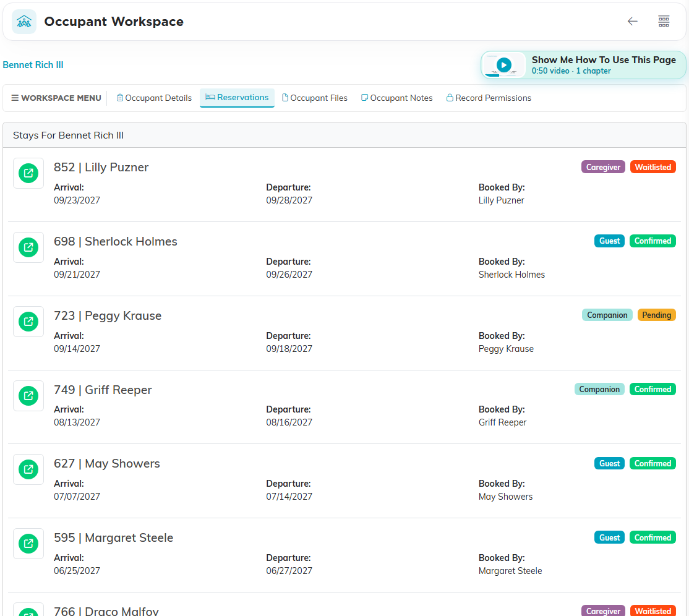Open the Record Permissions tab

click(x=489, y=98)
